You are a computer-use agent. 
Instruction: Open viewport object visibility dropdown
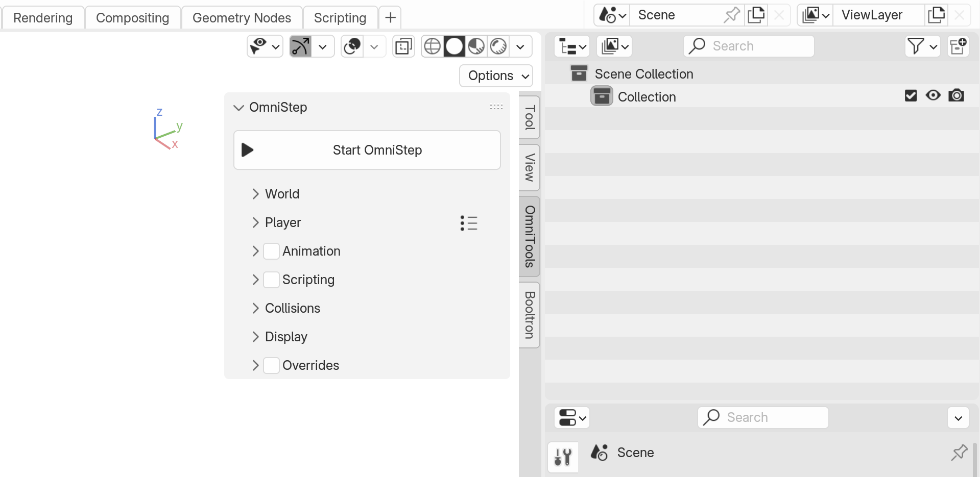pos(265,46)
